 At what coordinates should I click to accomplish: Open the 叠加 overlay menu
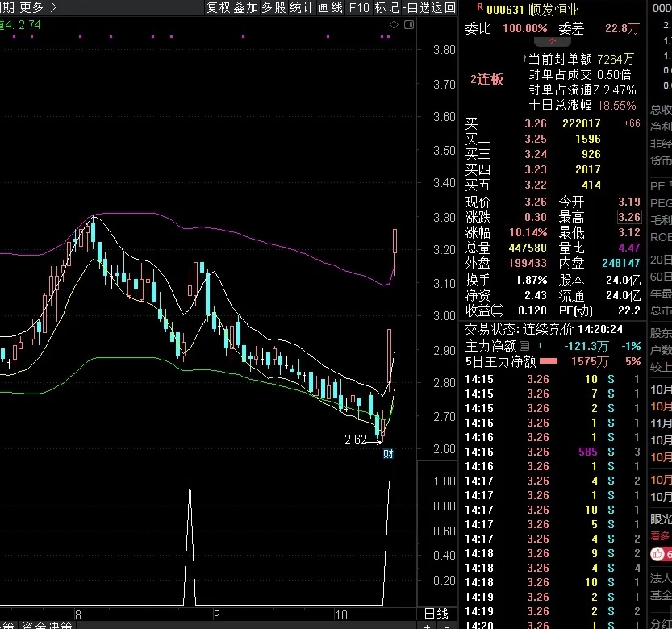(246, 8)
